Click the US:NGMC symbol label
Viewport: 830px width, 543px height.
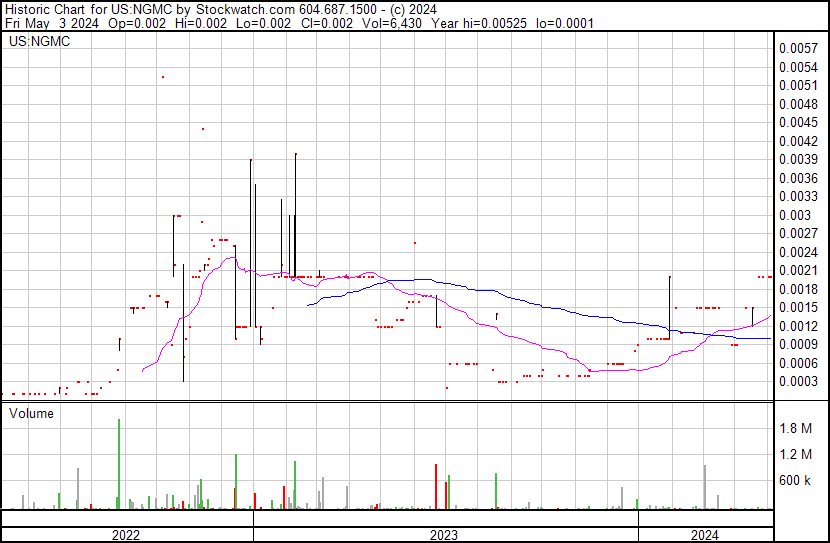click(x=40, y=41)
